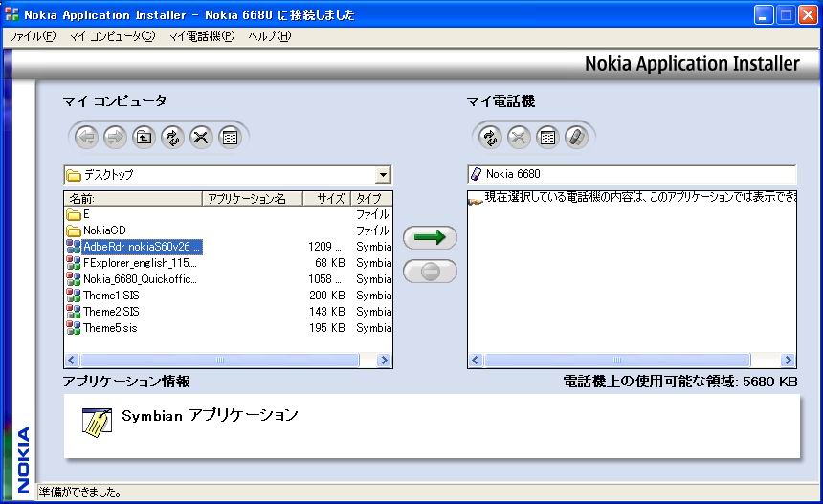This screenshot has width=823, height=504.
Task: Open the マイ電話機(P) menu
Action: point(202,36)
